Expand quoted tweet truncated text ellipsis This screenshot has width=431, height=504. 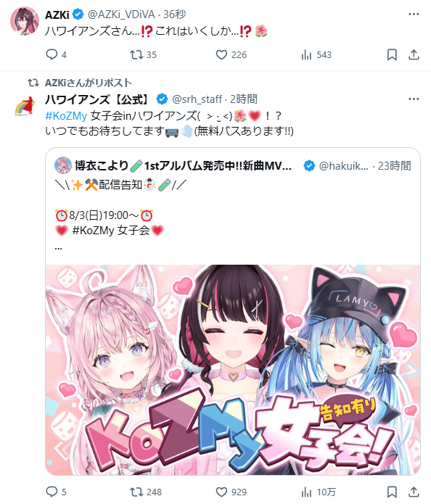tap(58, 248)
